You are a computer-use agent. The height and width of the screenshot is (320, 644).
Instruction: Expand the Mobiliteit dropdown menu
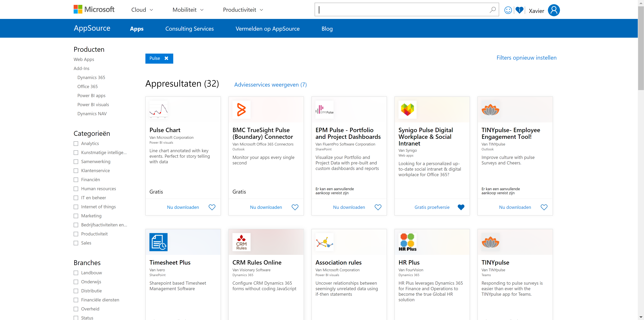coord(188,10)
